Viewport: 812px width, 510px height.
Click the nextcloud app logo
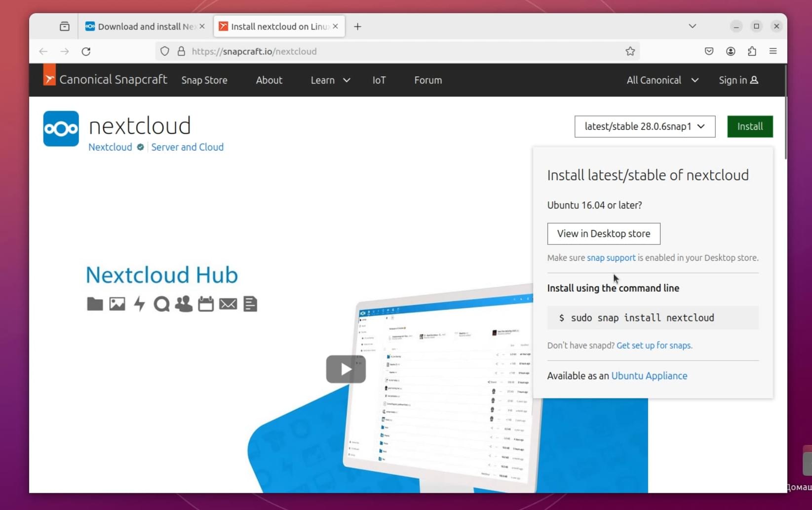61,129
